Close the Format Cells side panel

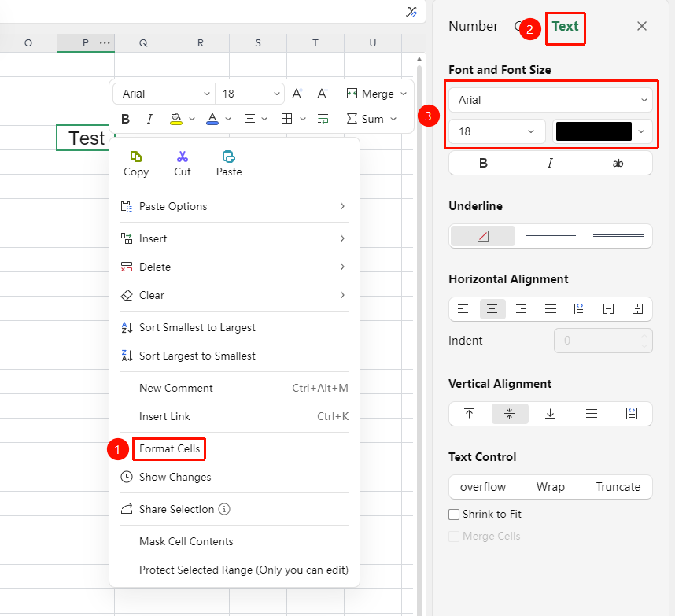[x=641, y=26]
